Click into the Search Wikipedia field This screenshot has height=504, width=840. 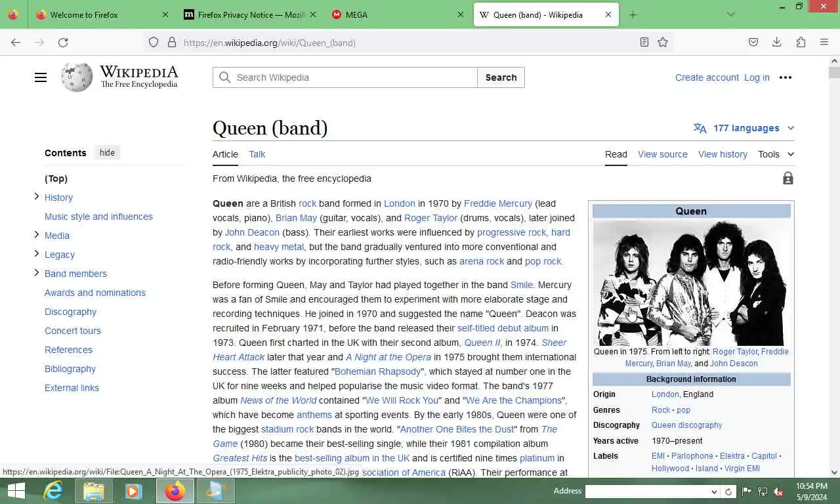point(345,77)
